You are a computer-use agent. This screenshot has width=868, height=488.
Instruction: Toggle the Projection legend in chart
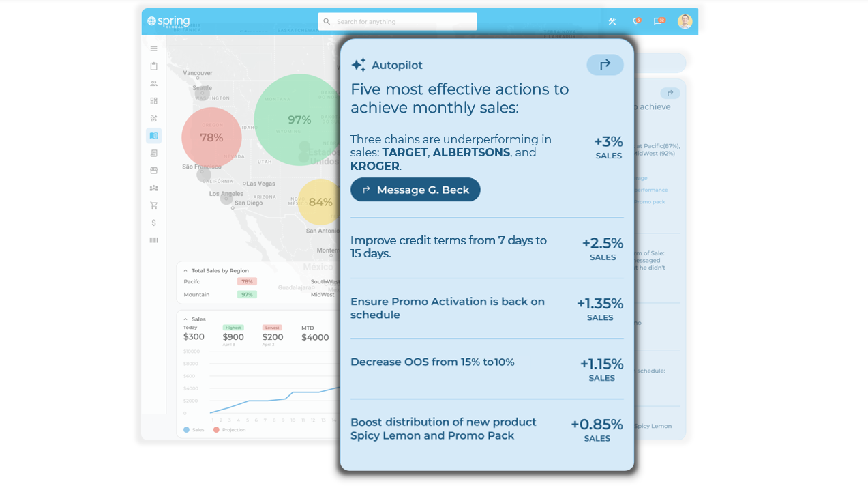[229, 430]
